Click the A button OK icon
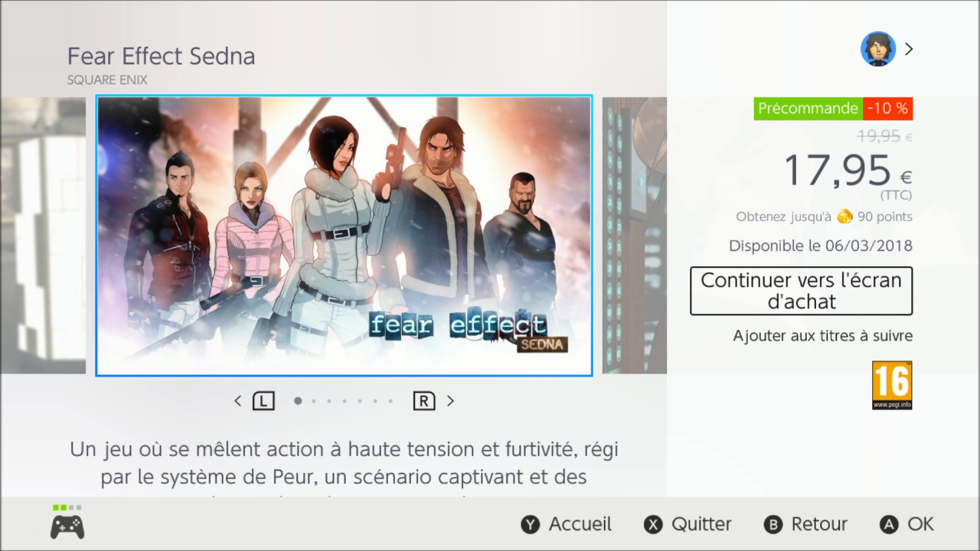The width and height of the screenshot is (980, 551). (889, 524)
